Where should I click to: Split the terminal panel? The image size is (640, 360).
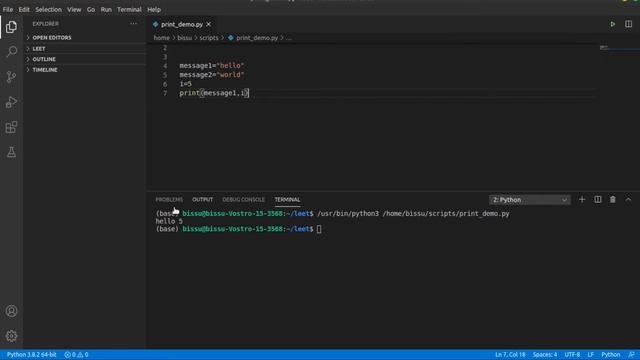[x=598, y=200]
